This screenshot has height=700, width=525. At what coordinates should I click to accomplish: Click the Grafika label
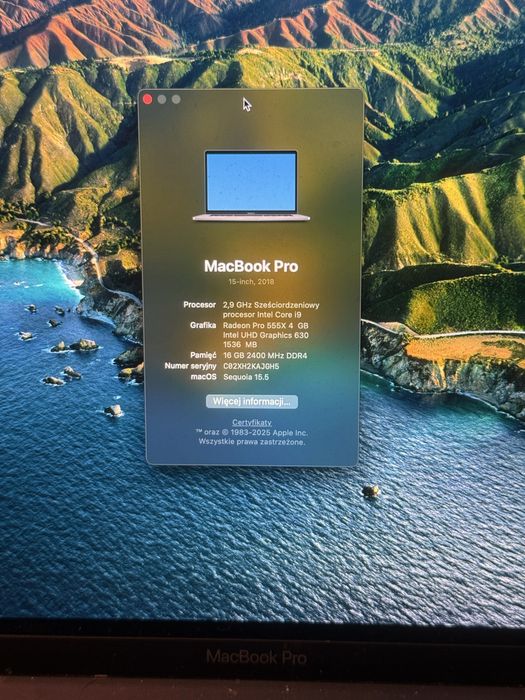click(203, 325)
